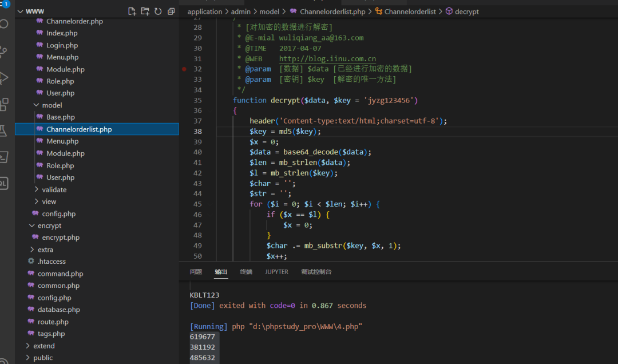
Task: Open the Testing flask view
Action: (4, 130)
